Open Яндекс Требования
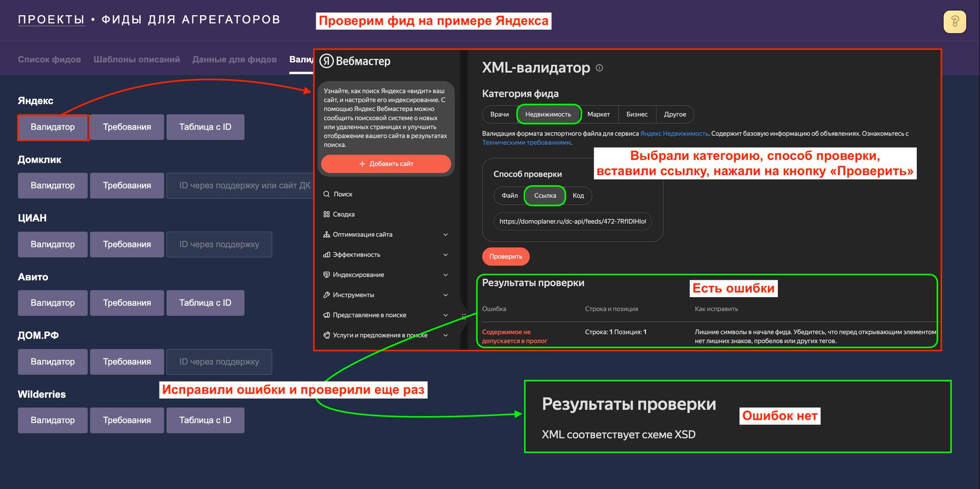Viewport: 980px width, 489px height. point(127,127)
